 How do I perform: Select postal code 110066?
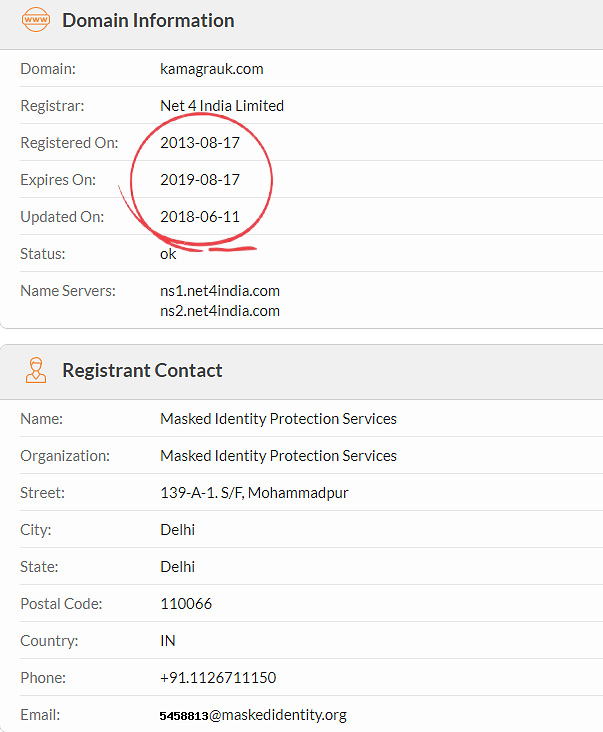(x=186, y=604)
